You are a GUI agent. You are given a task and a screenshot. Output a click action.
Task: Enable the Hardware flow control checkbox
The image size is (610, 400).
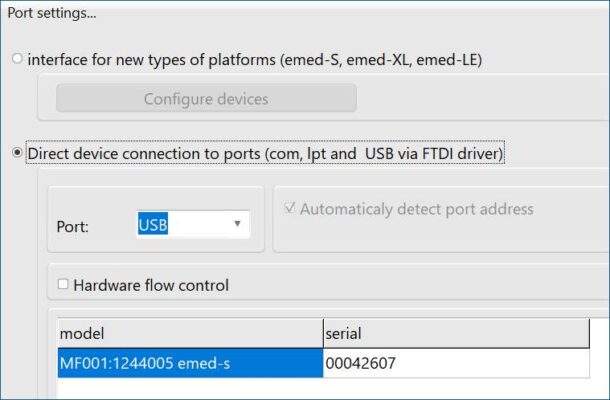tap(63, 285)
